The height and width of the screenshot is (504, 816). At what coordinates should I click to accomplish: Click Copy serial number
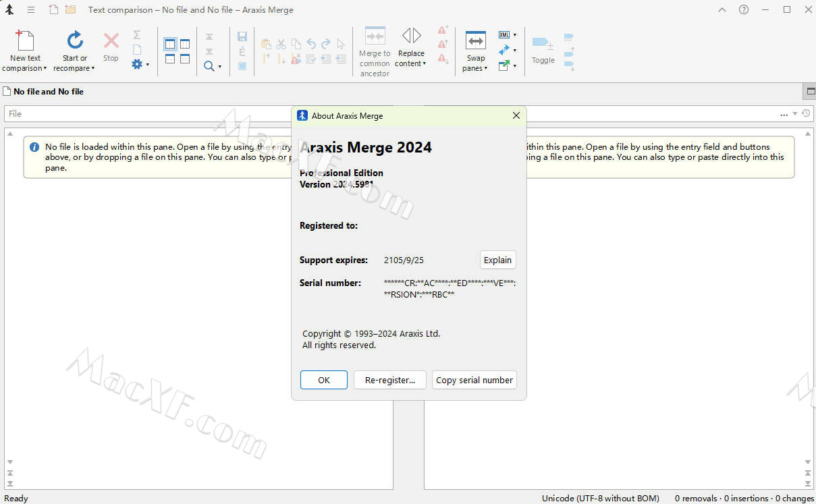pyautogui.click(x=474, y=380)
